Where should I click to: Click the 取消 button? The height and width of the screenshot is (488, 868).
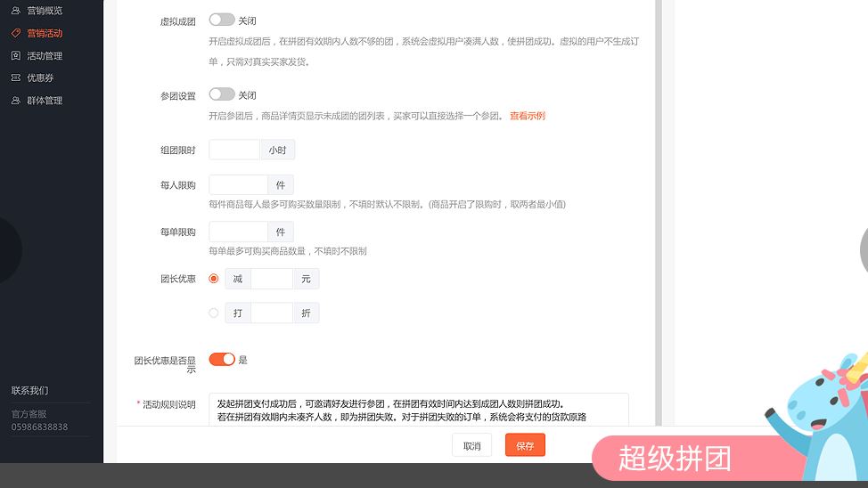pyautogui.click(x=471, y=445)
